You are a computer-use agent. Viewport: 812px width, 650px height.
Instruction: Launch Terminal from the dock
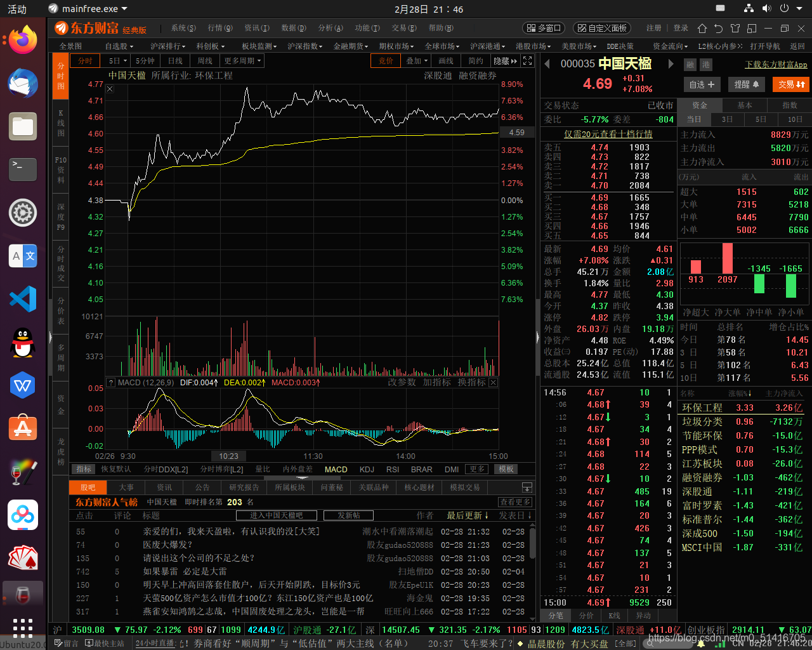coord(23,169)
